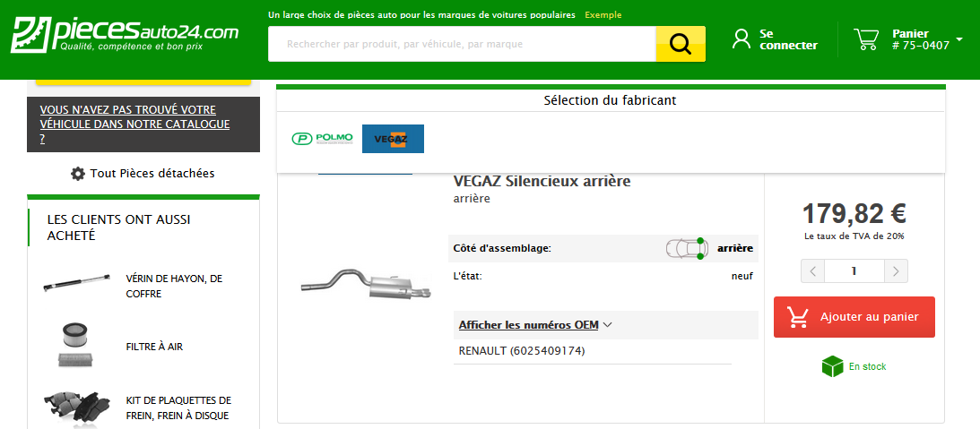Click the quantity input showing 1
The image size is (980, 429).
[854, 271]
